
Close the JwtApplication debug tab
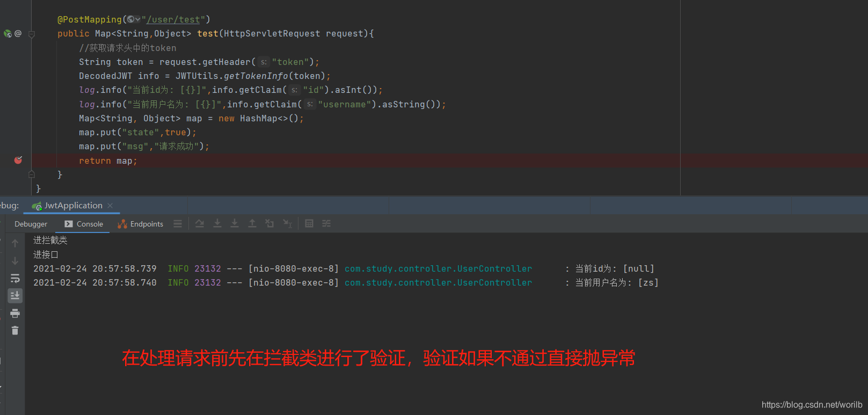point(110,206)
